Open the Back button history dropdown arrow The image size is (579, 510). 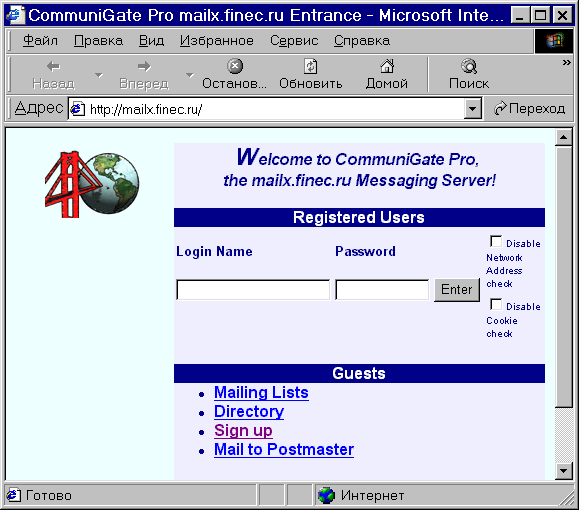click(99, 75)
